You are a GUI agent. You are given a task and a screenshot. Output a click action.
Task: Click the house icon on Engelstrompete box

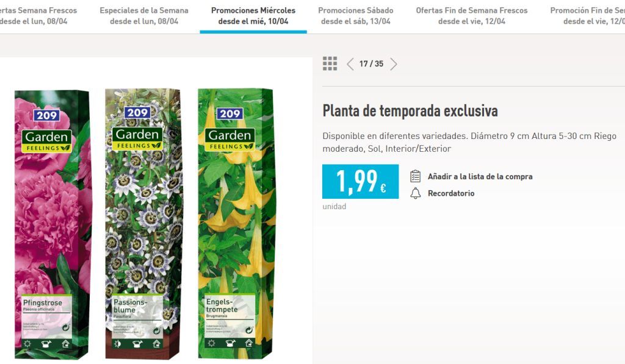pos(249,343)
